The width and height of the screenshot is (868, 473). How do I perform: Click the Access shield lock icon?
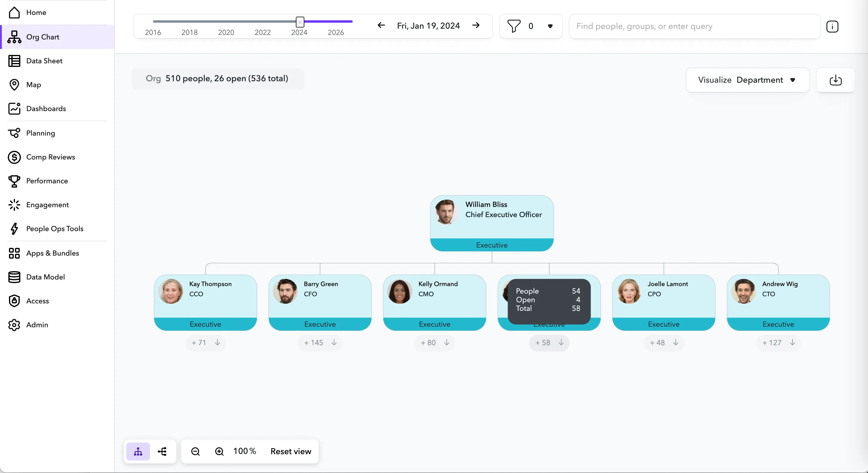coord(14,301)
